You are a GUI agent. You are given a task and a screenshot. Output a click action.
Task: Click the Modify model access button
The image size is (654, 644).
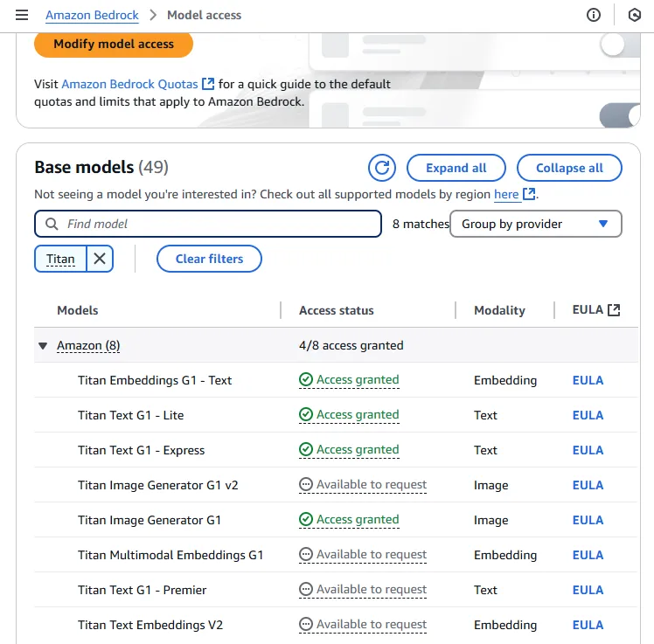[114, 44]
